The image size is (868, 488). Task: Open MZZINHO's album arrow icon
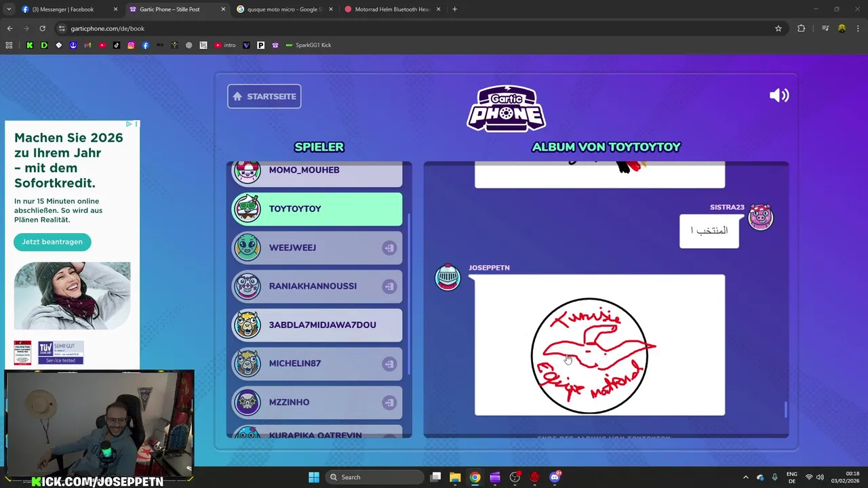point(389,403)
